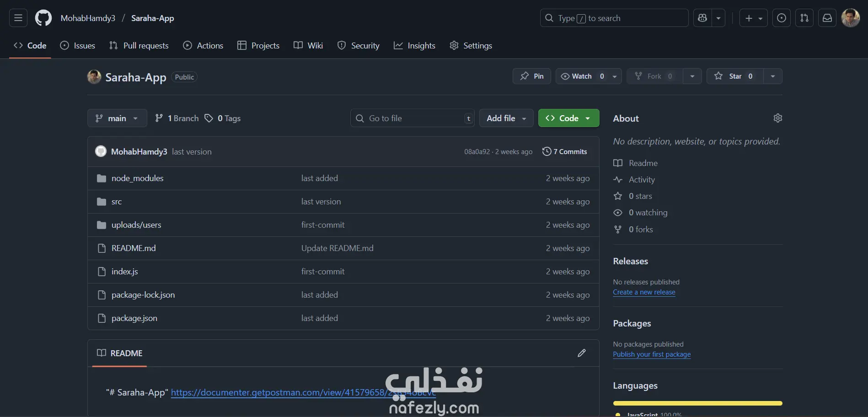
Task: View the 0 stars link
Action: tap(633, 196)
